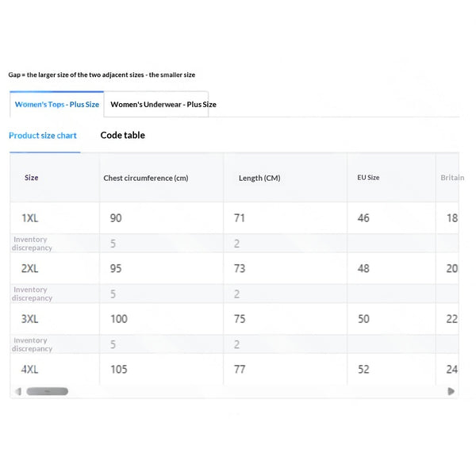Click the Britain column header
Image resolution: width=476 pixels, height=476 pixels.
pos(452,178)
